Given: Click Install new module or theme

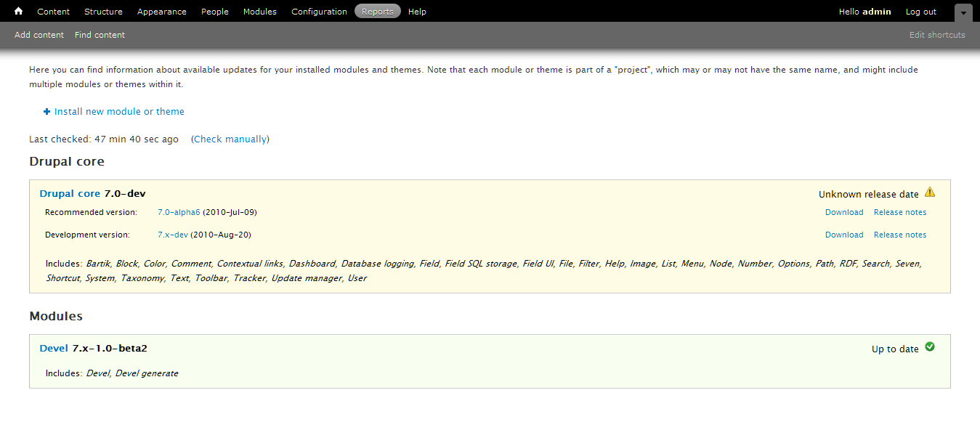Looking at the screenshot, I should click(119, 112).
